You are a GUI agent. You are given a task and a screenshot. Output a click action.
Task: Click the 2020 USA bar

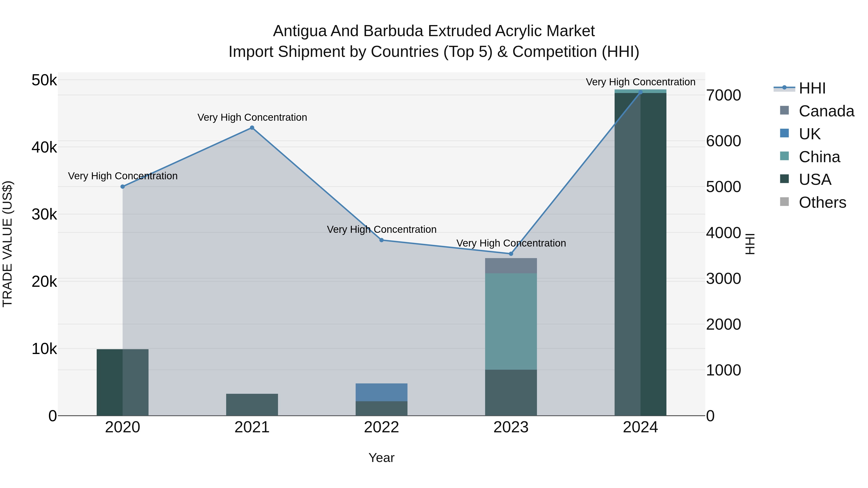pyautogui.click(x=123, y=382)
